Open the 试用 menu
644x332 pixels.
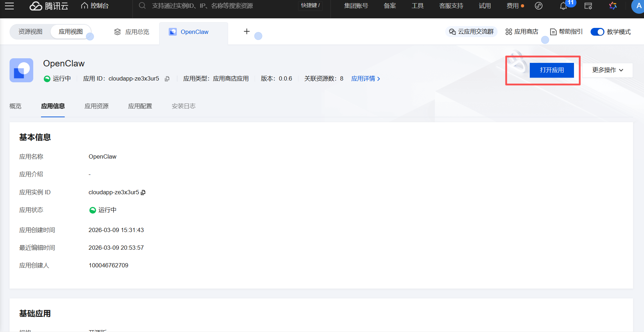[485, 6]
